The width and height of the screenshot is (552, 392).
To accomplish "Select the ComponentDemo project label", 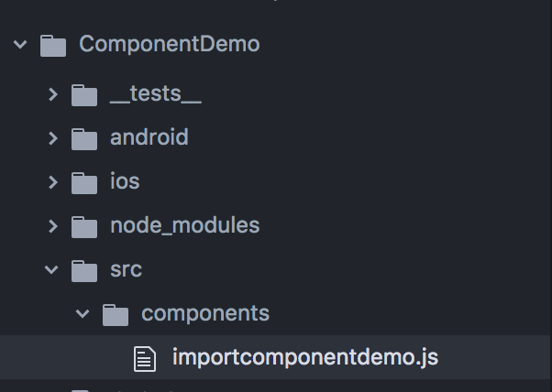I will click(170, 44).
